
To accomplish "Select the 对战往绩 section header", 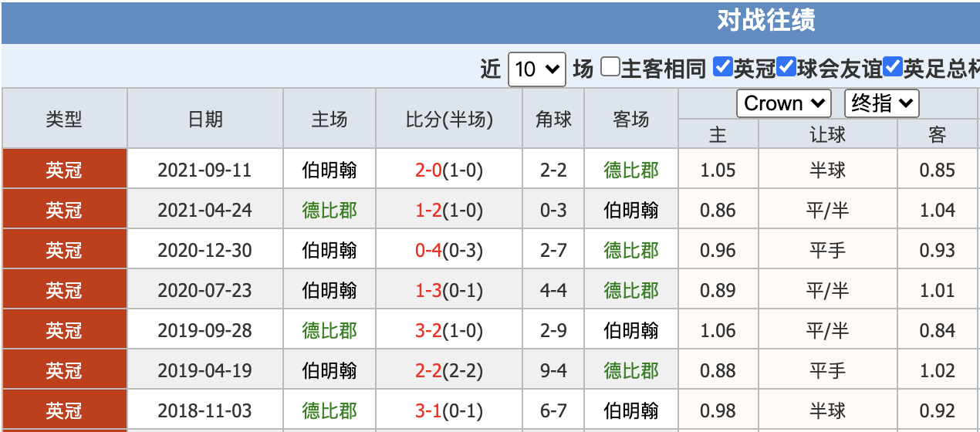I will pos(765,20).
